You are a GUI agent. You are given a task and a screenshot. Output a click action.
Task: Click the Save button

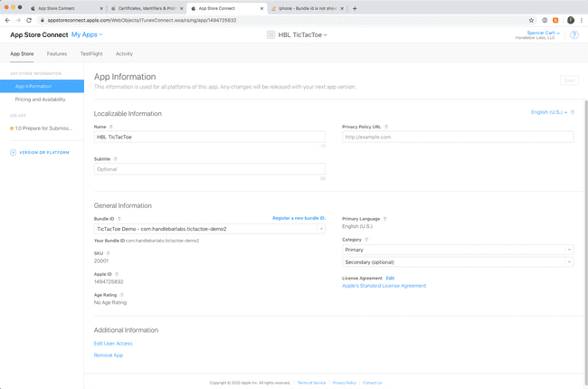(x=569, y=81)
